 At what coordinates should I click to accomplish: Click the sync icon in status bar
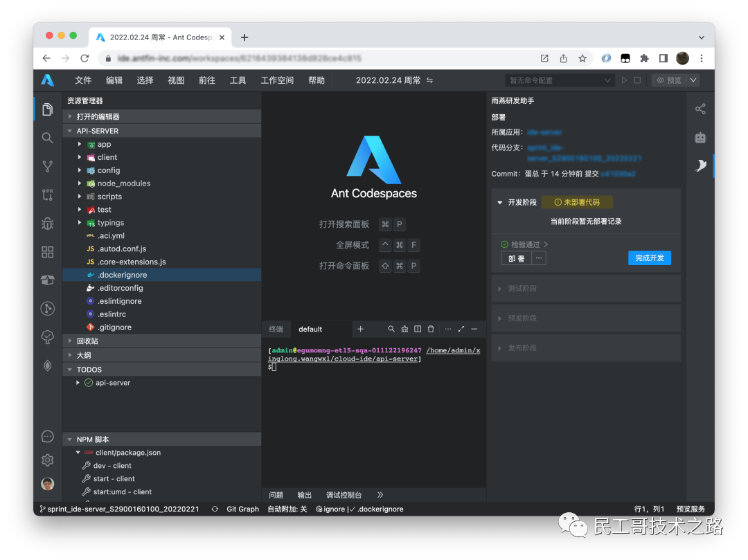click(x=215, y=509)
